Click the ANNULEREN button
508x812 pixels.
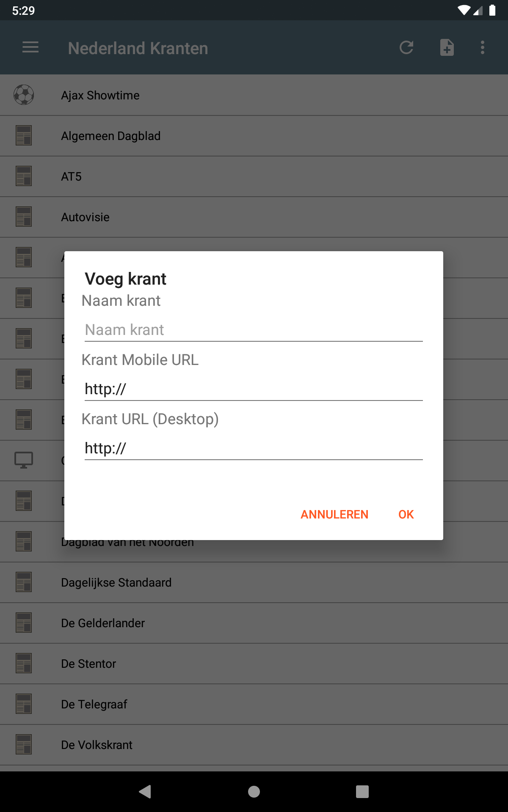tap(334, 514)
